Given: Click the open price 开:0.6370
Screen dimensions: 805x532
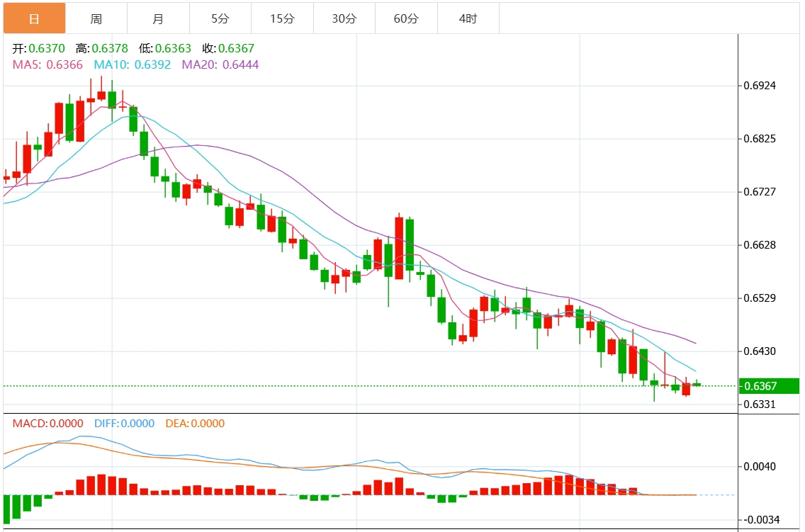Looking at the screenshot, I should point(38,48).
